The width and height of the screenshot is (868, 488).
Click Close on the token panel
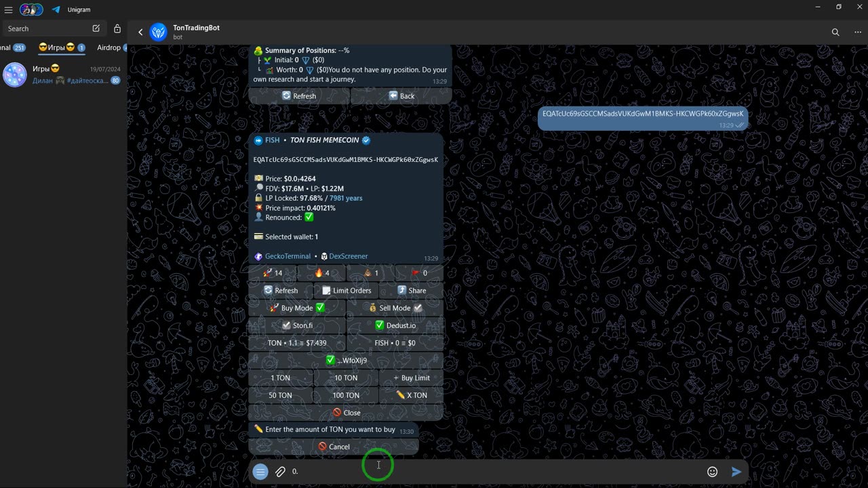pos(346,413)
